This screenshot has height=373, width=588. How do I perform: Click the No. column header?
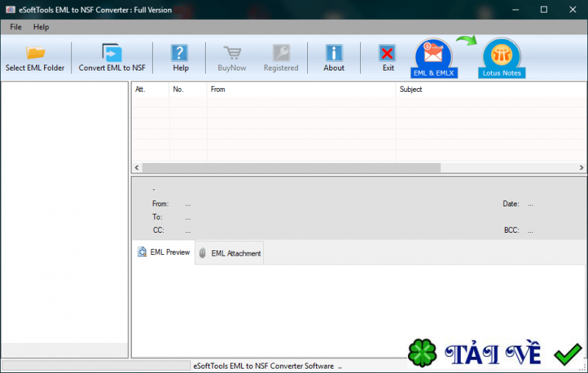tap(188, 90)
